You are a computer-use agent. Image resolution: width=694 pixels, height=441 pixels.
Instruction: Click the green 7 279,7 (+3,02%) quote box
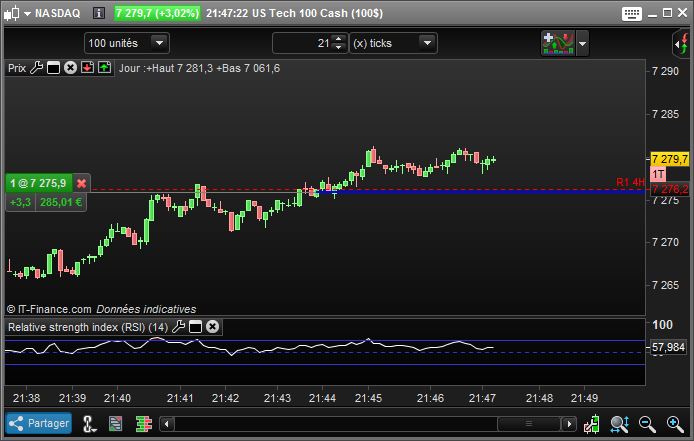pos(157,13)
